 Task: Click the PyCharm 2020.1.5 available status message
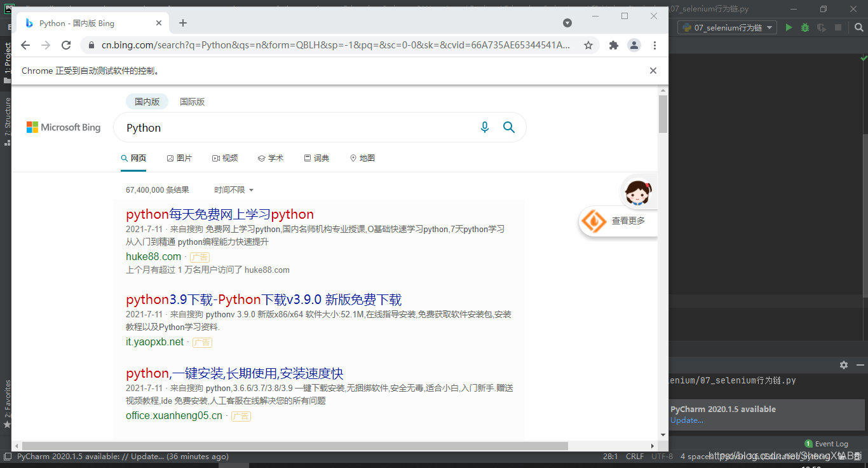point(123,457)
